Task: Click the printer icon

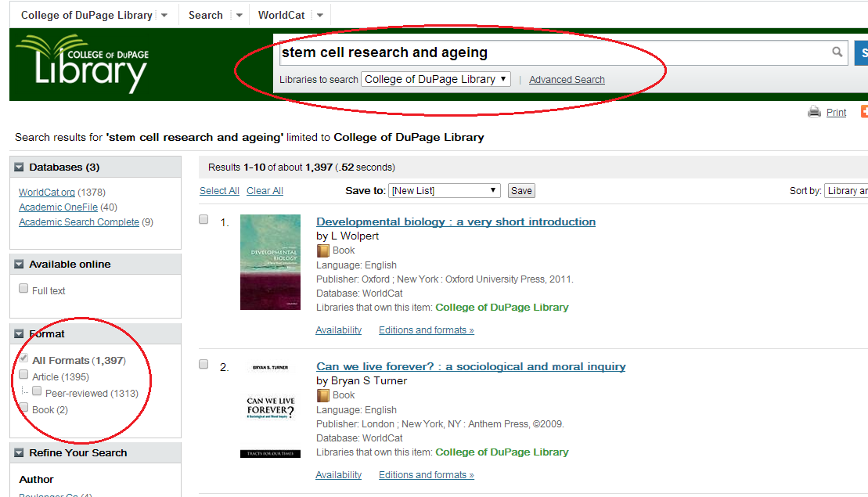Action: tap(815, 112)
